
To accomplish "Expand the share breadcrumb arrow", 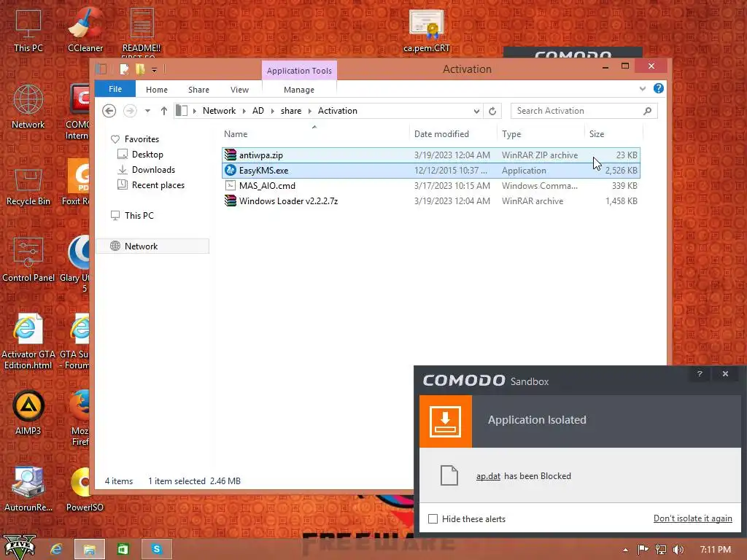I will 309,111.
